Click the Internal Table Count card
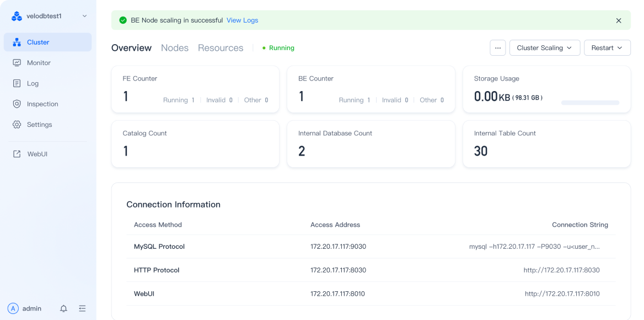 (546, 144)
